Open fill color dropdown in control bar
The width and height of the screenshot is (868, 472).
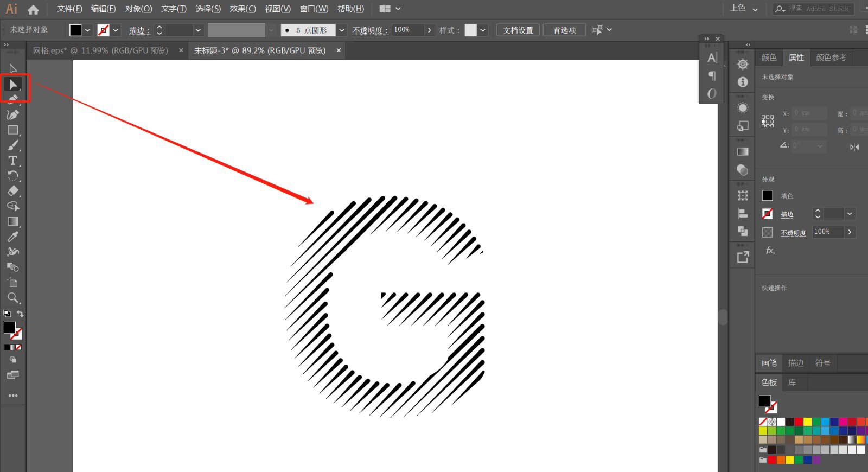87,30
